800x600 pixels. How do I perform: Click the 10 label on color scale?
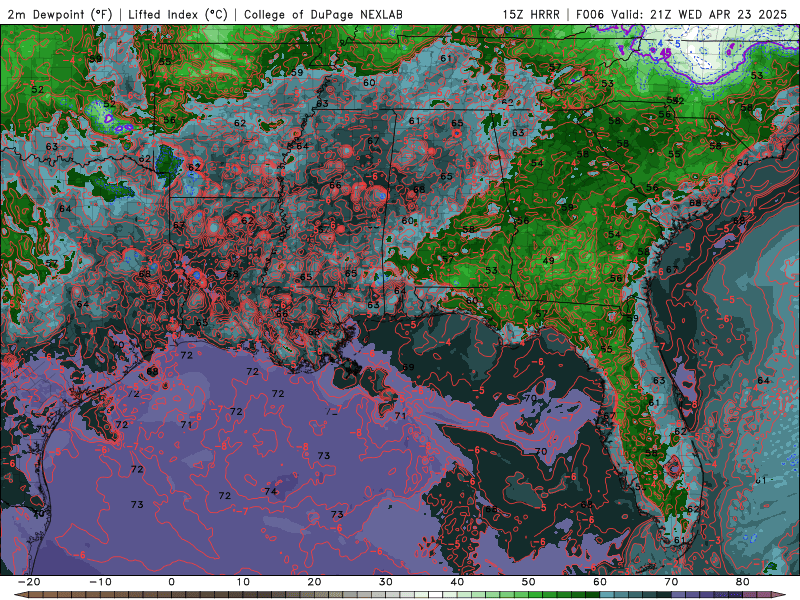coord(243,582)
